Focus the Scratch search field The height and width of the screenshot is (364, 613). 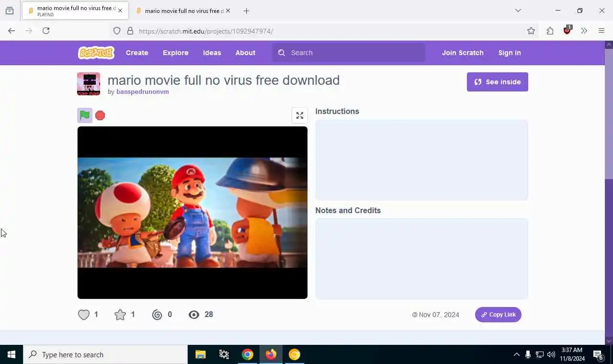click(x=349, y=53)
